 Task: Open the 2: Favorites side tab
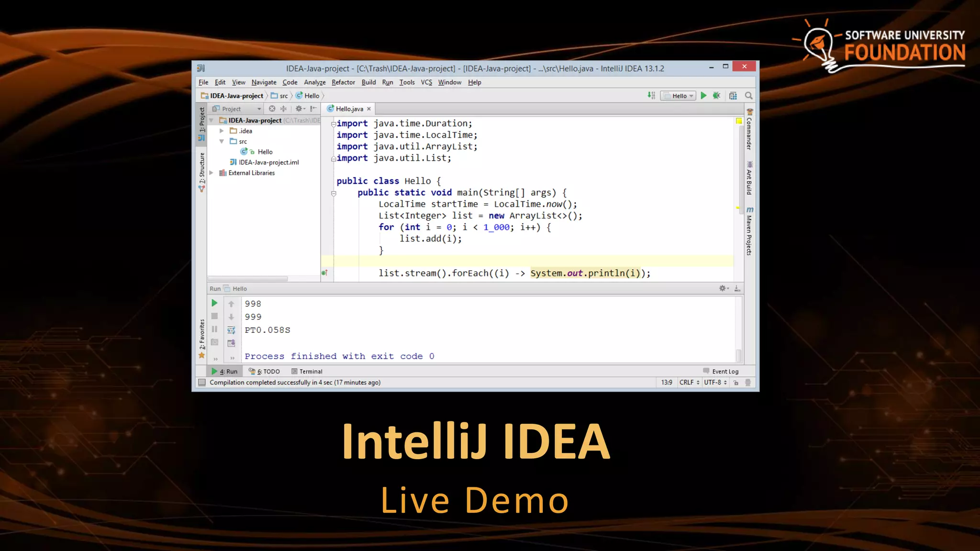(201, 339)
